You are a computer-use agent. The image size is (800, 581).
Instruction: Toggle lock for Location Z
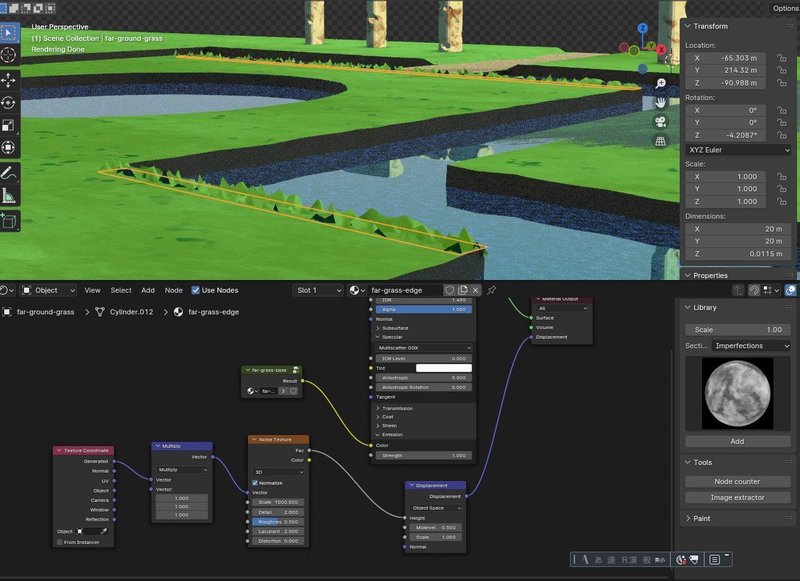coord(781,83)
